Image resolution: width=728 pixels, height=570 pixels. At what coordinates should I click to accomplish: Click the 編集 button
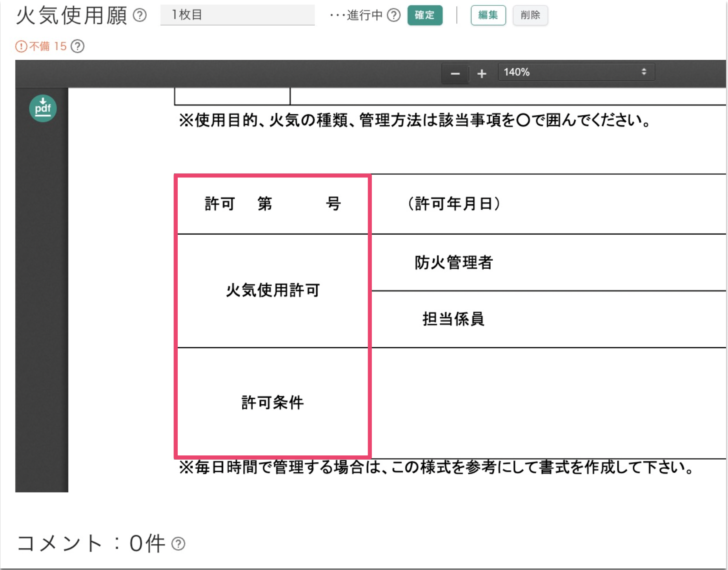488,15
